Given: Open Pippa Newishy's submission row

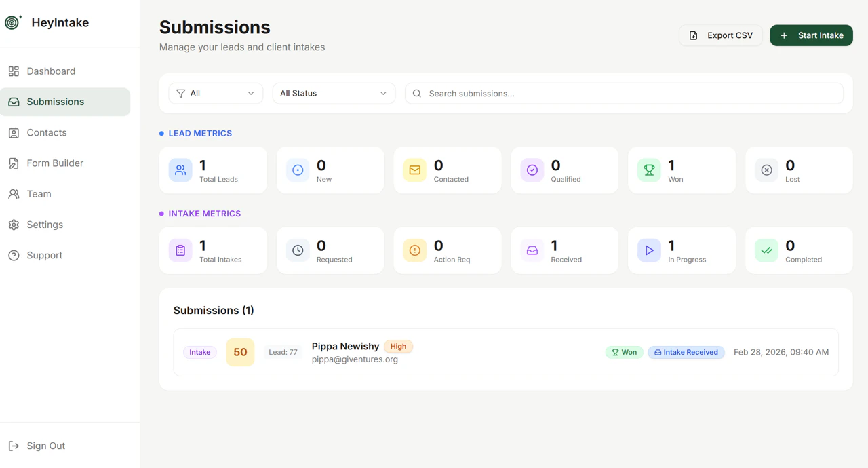Looking at the screenshot, I should pyautogui.click(x=506, y=352).
